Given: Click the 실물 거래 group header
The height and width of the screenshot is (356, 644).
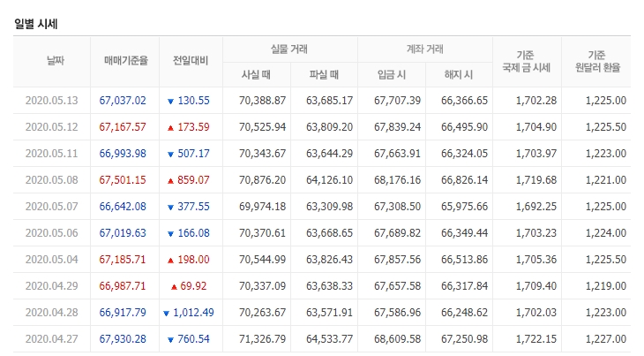Looking at the screenshot, I should [x=289, y=49].
